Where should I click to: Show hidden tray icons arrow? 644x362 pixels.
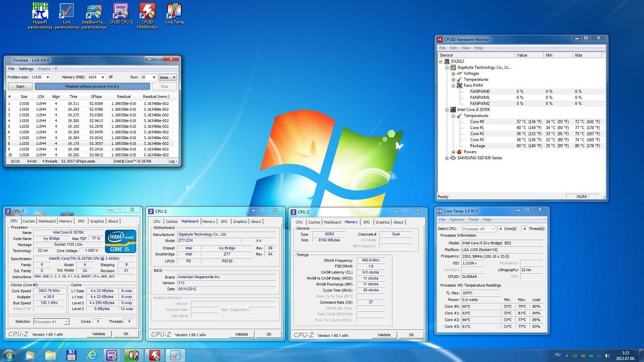(x=567, y=356)
